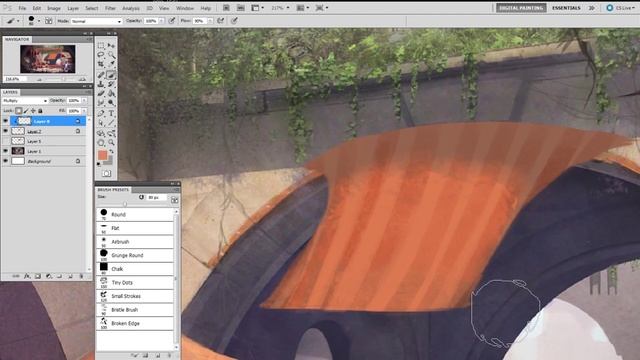Toggle tablet pressure for size

234,21
